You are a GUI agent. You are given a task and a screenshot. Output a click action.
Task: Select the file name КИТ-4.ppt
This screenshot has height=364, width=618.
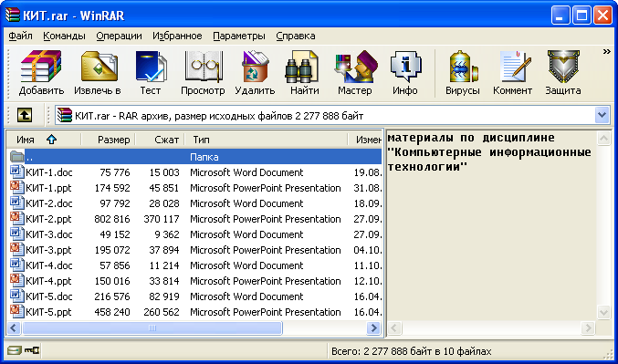[49, 281]
